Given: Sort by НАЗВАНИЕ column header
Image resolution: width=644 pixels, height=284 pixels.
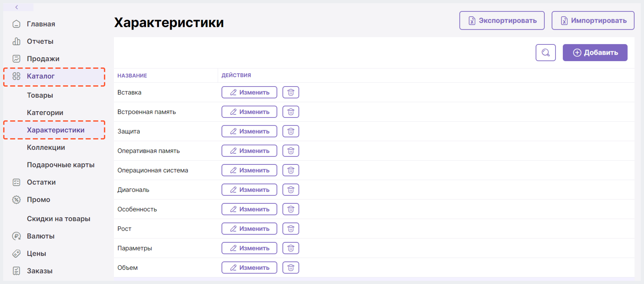Looking at the screenshot, I should pos(132,76).
